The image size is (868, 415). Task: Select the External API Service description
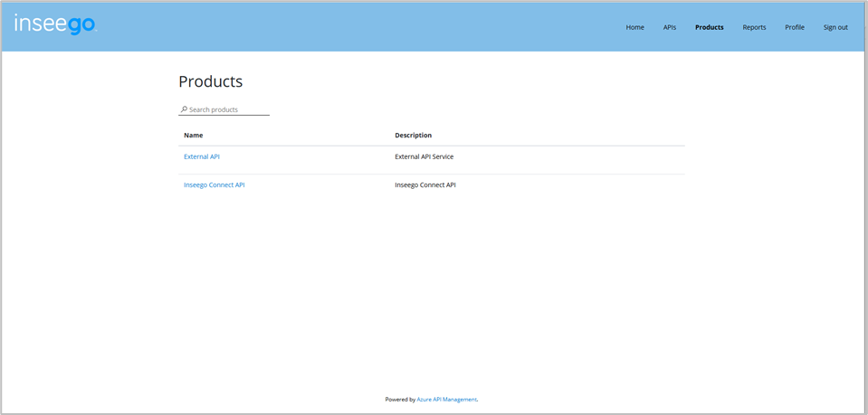424,156
